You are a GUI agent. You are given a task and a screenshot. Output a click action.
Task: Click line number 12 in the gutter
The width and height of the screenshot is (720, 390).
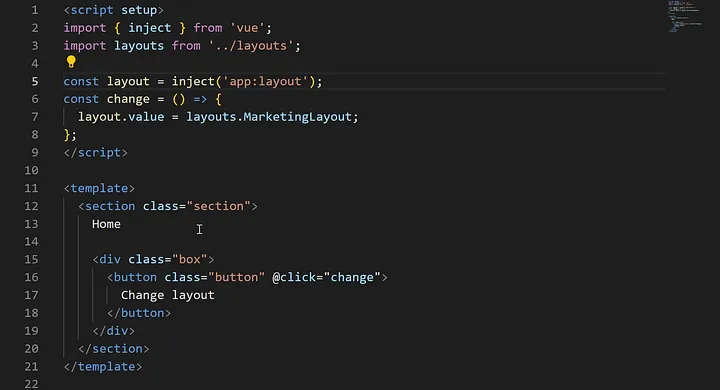[x=31, y=206]
